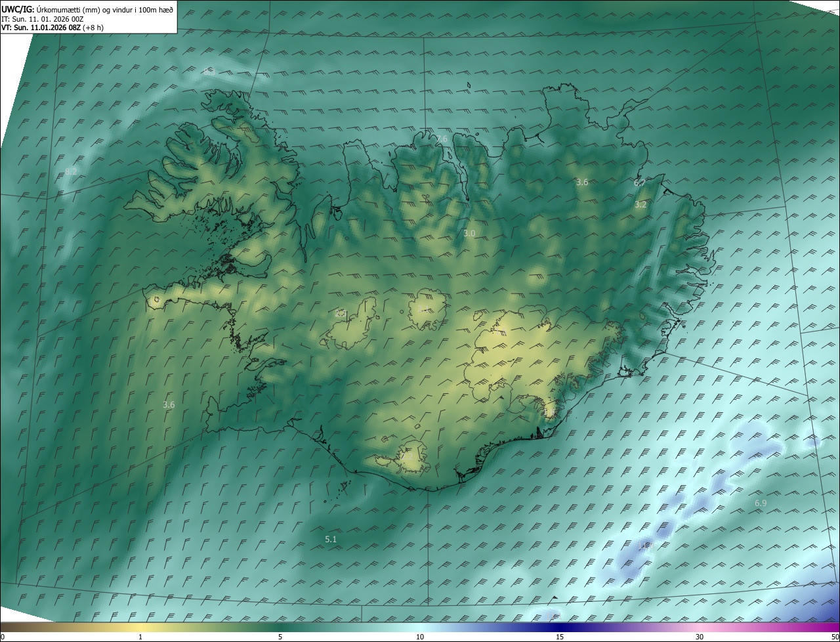Click the '3.0' value label on the map
Screen dimensions: 840x642
(469, 234)
